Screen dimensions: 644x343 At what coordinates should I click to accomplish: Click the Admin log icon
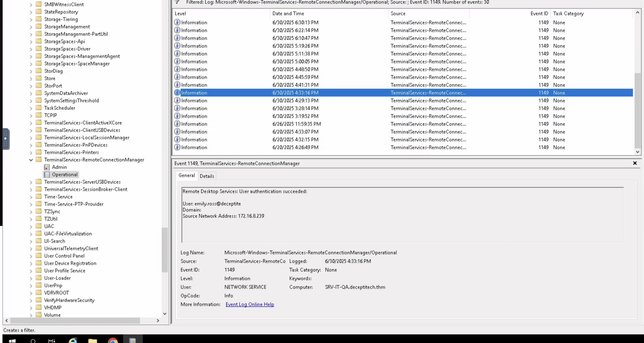coord(47,167)
